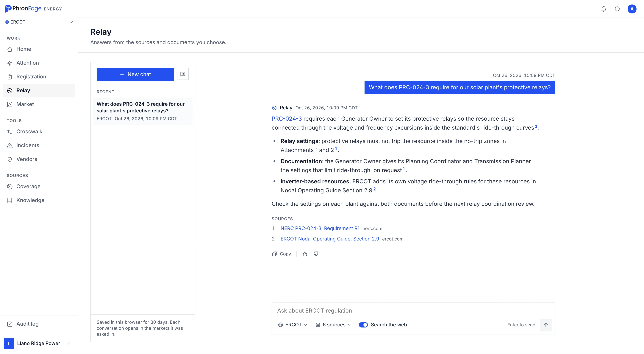This screenshot has width=644, height=354.
Task: Open source NERC PRC-024-3, Requirement R1
Action: [320, 228]
